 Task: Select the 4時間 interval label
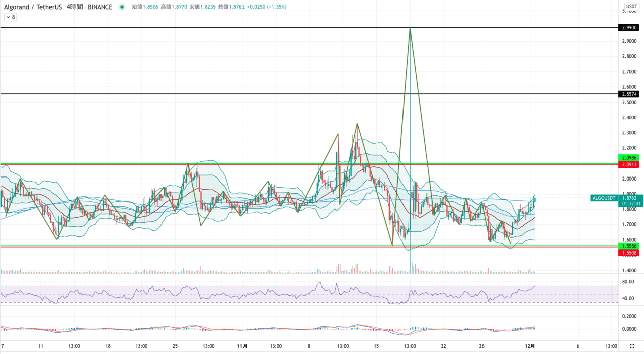pos(75,7)
